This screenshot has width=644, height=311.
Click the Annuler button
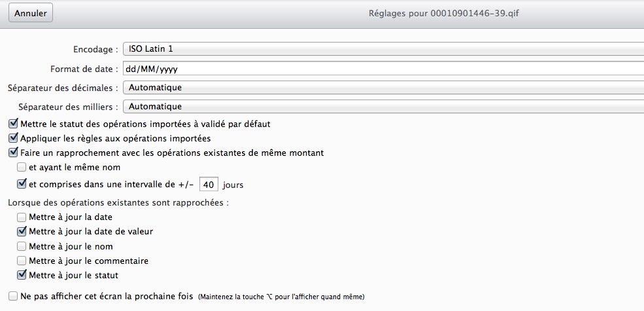30,12
